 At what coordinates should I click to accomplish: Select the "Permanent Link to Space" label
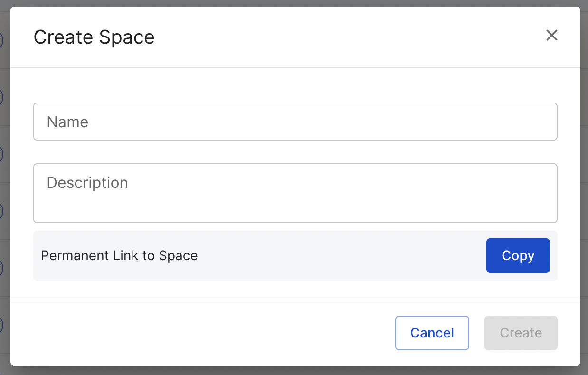(x=119, y=256)
